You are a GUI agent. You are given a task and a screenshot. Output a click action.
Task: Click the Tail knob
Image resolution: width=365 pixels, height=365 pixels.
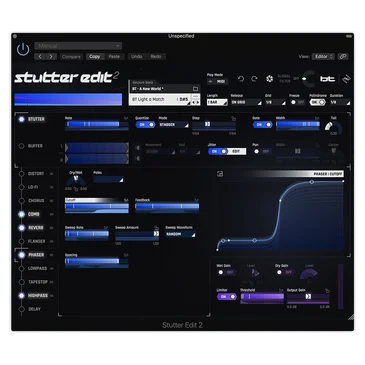point(333,127)
